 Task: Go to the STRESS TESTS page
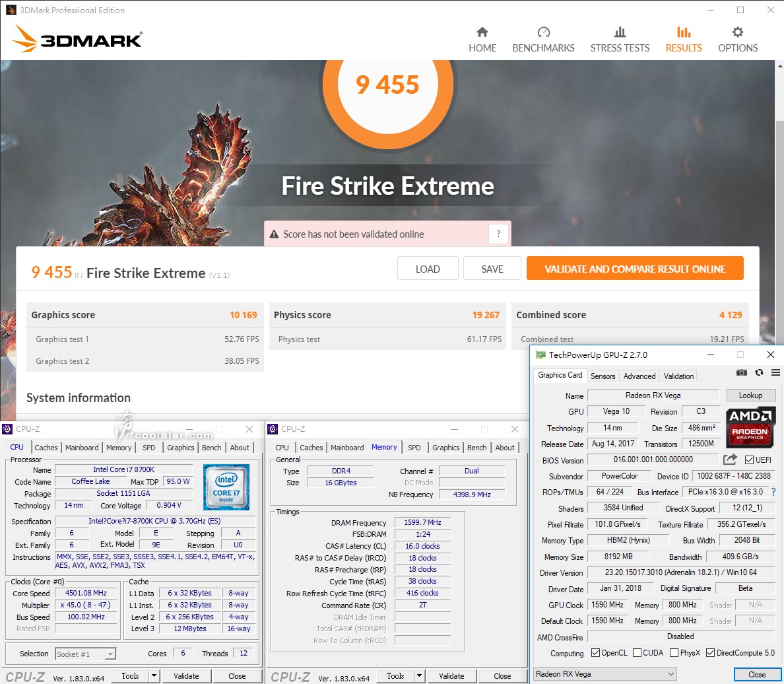[620, 40]
